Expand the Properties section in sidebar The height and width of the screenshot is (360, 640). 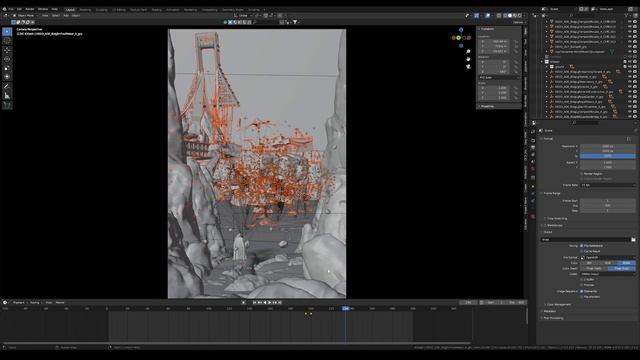pos(487,106)
